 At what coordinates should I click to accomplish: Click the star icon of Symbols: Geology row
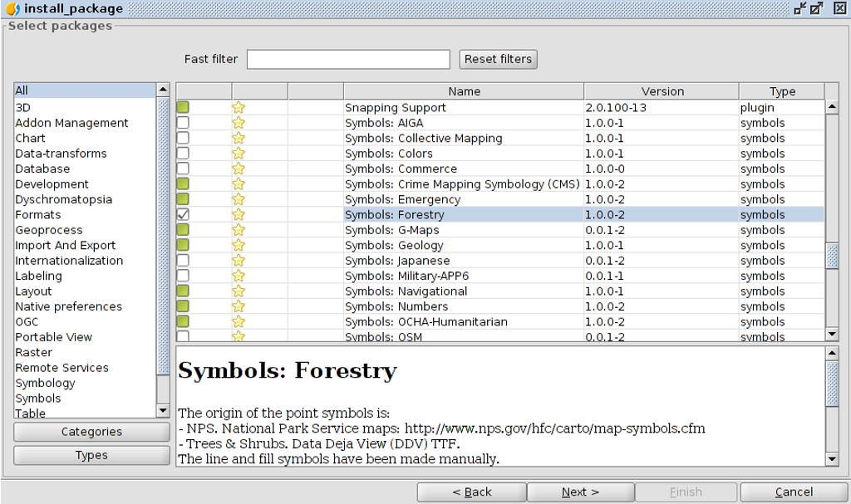pyautogui.click(x=239, y=245)
